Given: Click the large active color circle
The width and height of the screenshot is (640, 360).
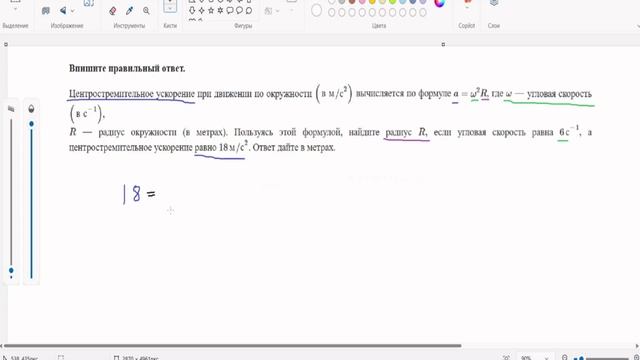Looking at the screenshot, I should [x=316, y=11].
